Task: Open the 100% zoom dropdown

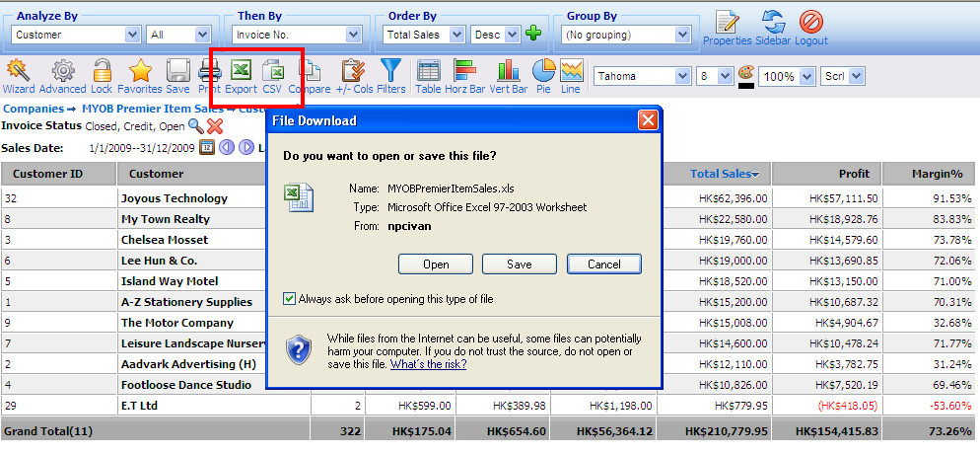Action: tap(788, 76)
